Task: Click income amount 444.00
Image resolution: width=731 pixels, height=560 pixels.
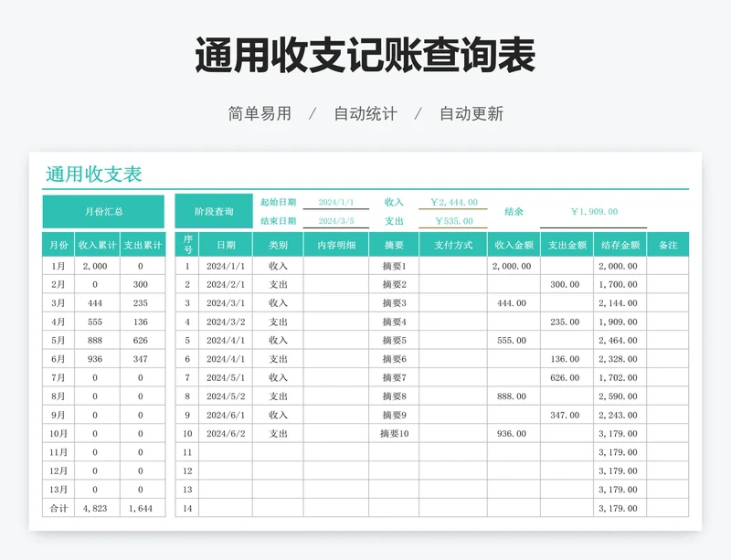Action: coord(512,303)
